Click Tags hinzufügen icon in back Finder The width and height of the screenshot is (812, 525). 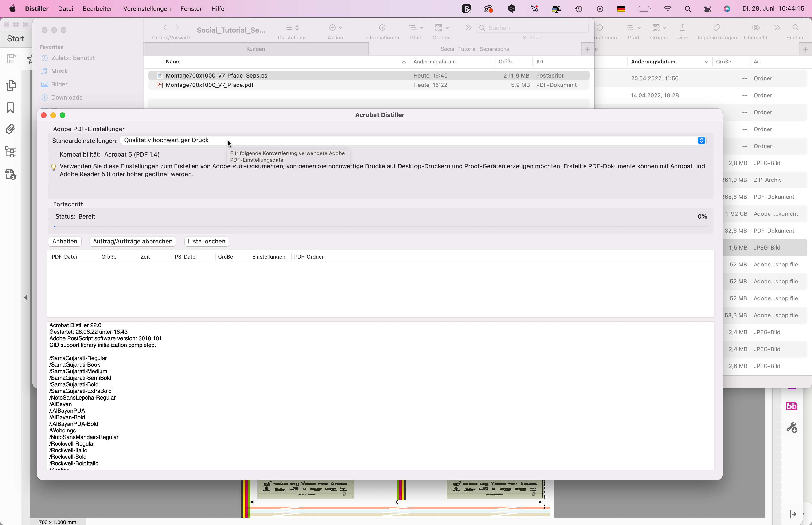(717, 28)
